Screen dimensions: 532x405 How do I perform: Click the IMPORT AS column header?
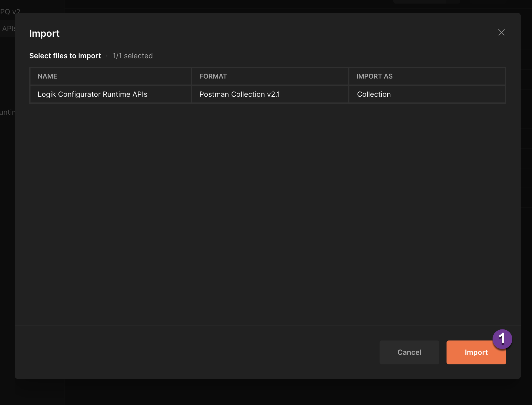(374, 76)
